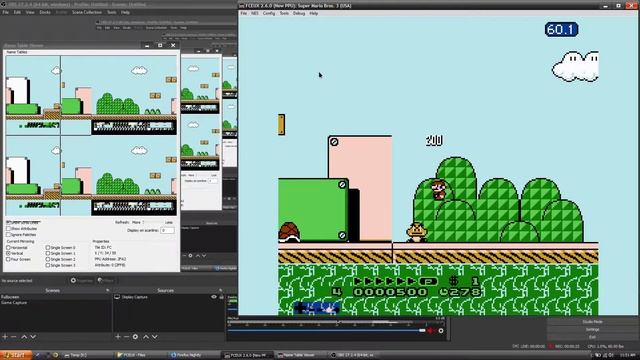Viewport: 640px width, 360px height.
Task: Open OBS Scene Collection menu
Action: (87, 12)
